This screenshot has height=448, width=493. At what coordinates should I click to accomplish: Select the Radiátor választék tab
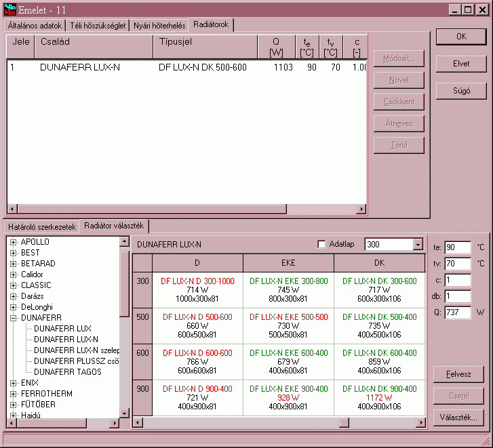coord(114,226)
